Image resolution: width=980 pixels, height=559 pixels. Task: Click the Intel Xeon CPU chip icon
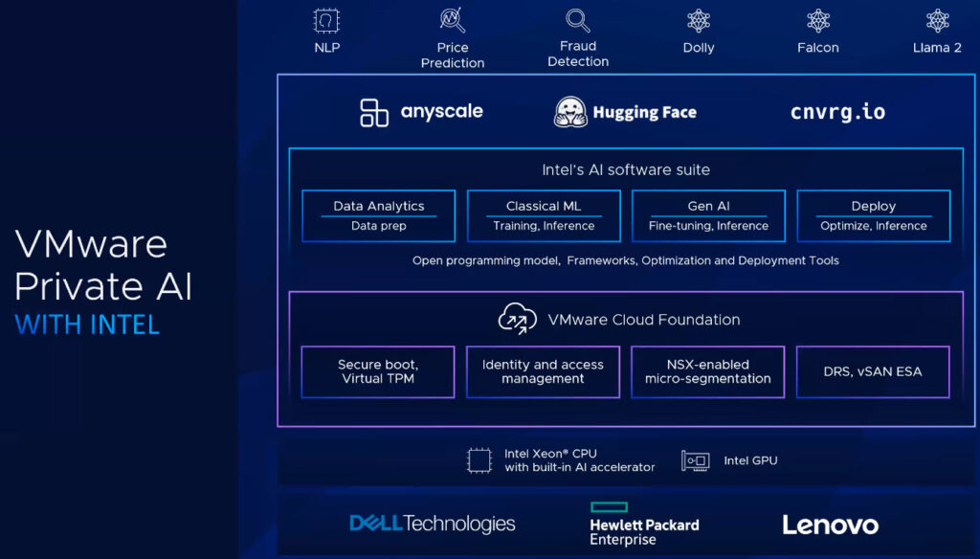(x=477, y=458)
